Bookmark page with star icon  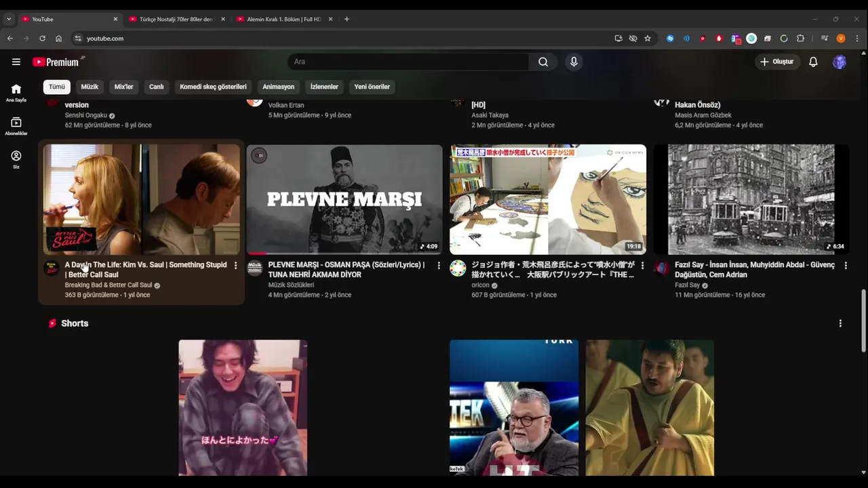coord(648,39)
